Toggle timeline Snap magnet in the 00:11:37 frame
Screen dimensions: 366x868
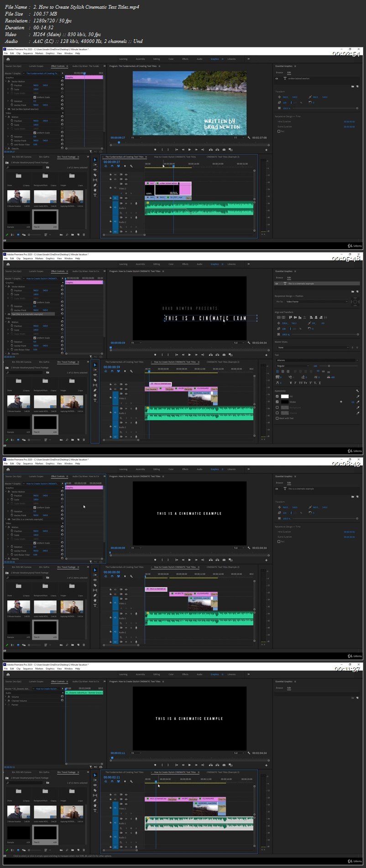[112, 782]
